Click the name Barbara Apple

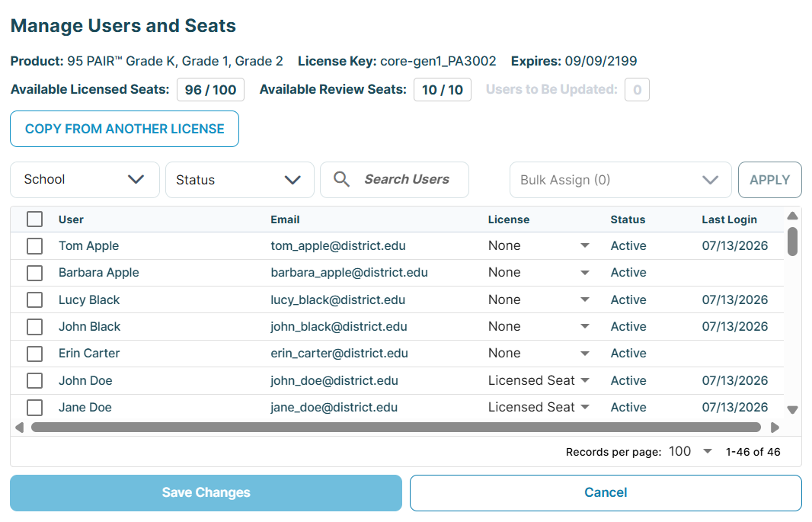[x=98, y=273]
